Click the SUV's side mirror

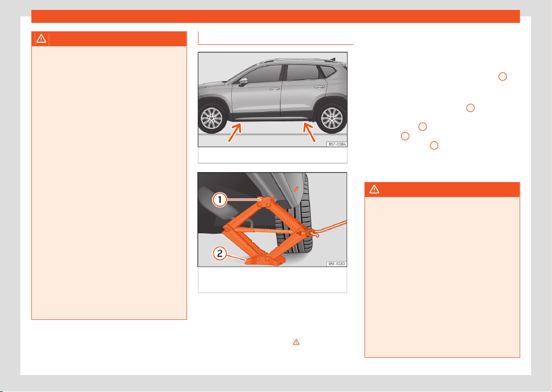point(243,82)
